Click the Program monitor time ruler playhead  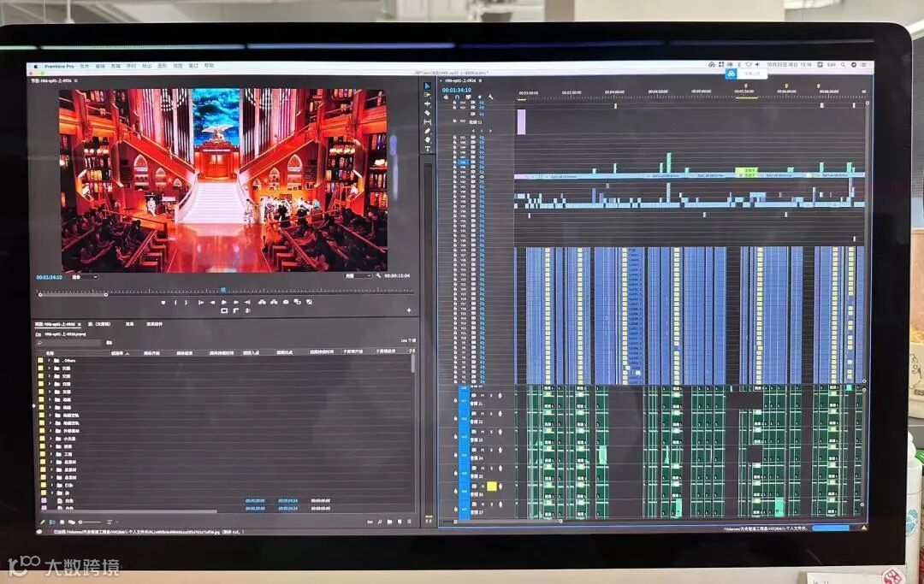(x=222, y=290)
